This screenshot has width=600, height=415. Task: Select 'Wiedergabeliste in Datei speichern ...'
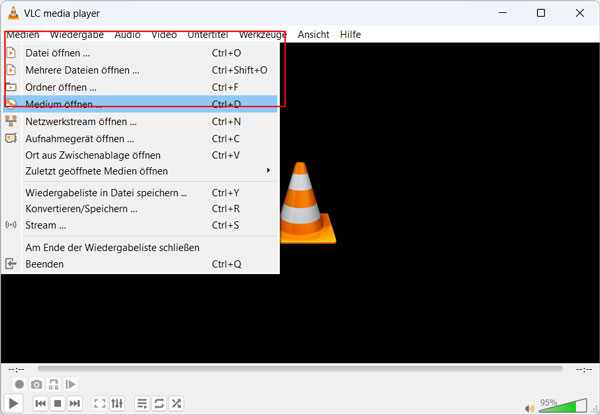tap(140, 193)
